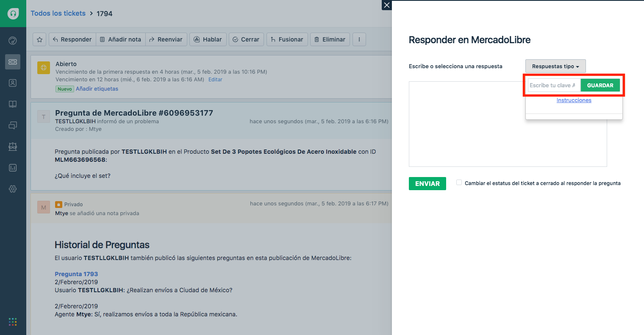The height and width of the screenshot is (335, 644).
Task: Click the product ID MLM663696568 text
Action: click(x=80, y=160)
